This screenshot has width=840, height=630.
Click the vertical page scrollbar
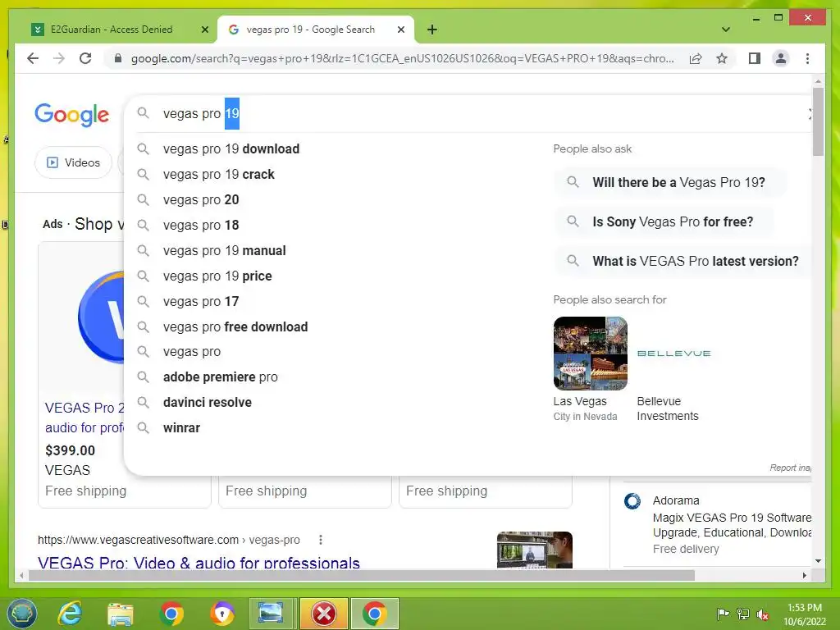click(x=818, y=122)
